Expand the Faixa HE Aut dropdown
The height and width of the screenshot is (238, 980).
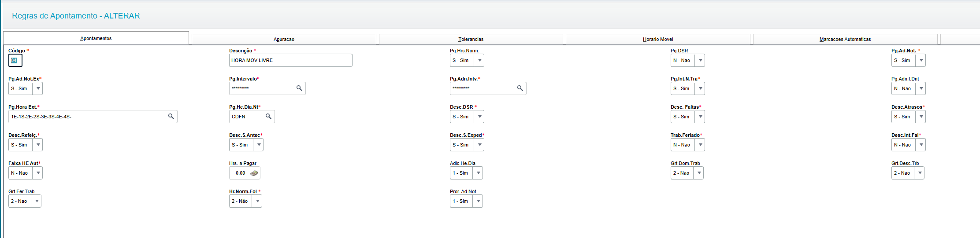tap(38, 173)
